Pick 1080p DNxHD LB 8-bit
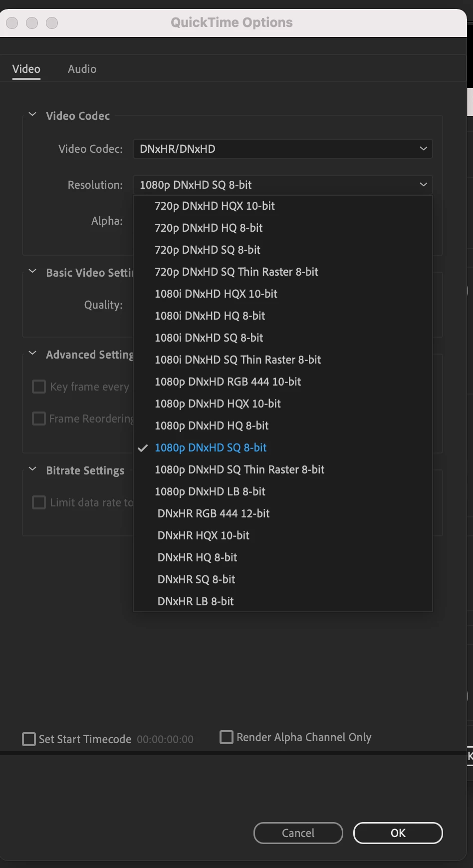 pyautogui.click(x=282, y=491)
